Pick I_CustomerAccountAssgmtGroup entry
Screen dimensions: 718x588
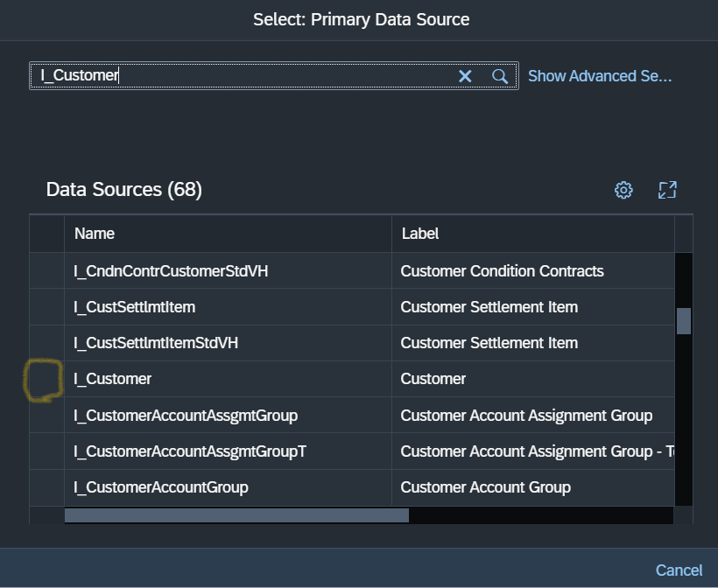[x=186, y=415]
